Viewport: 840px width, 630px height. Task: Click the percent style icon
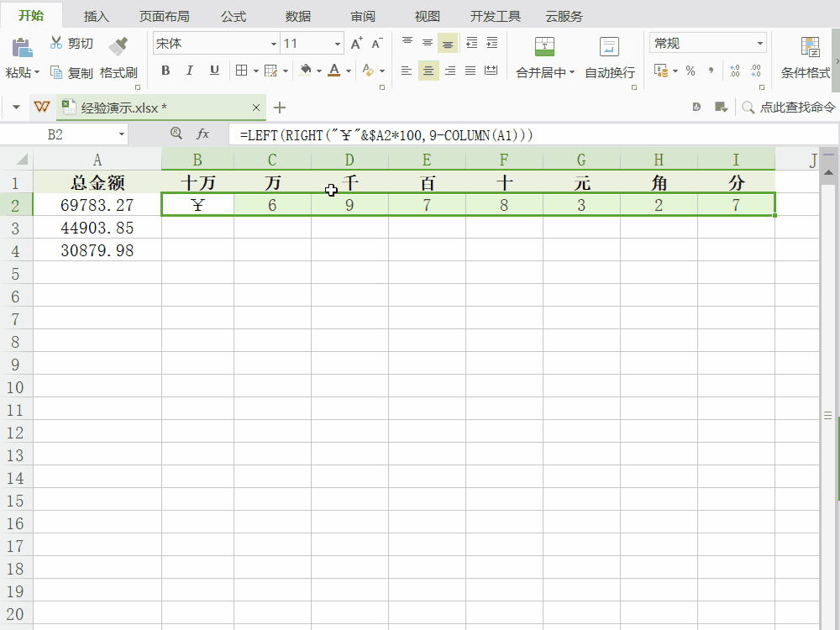point(690,71)
